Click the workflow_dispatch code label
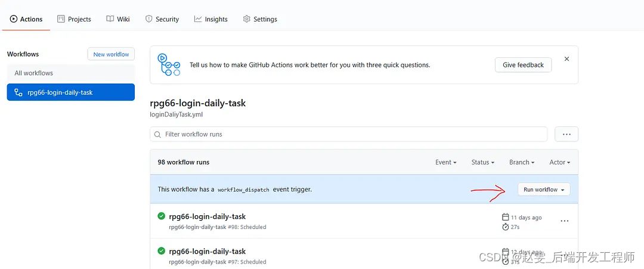The width and height of the screenshot is (644, 269). pyautogui.click(x=243, y=190)
